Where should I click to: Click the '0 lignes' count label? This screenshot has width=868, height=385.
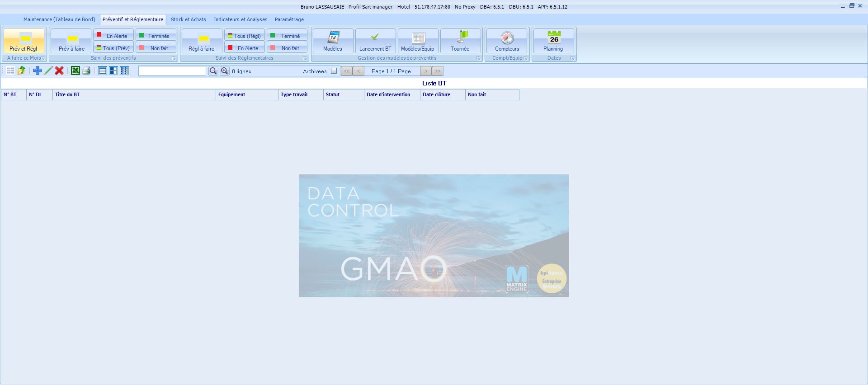(x=241, y=71)
